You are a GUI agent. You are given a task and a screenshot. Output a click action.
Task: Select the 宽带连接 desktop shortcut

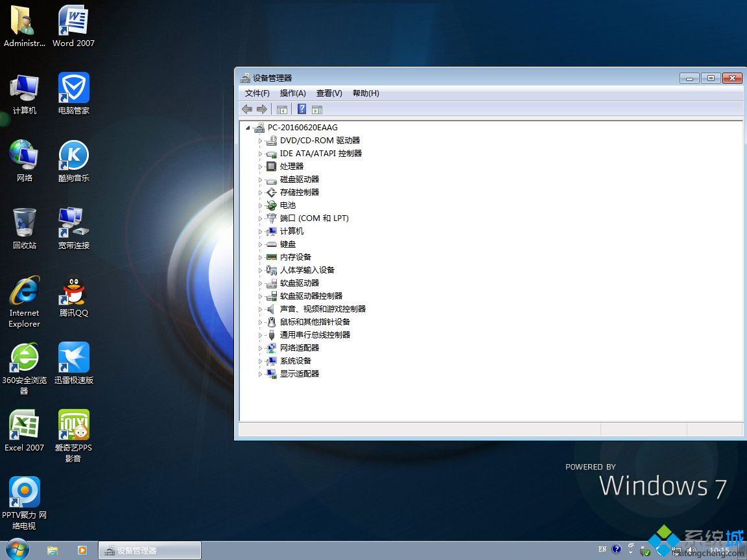click(73, 229)
